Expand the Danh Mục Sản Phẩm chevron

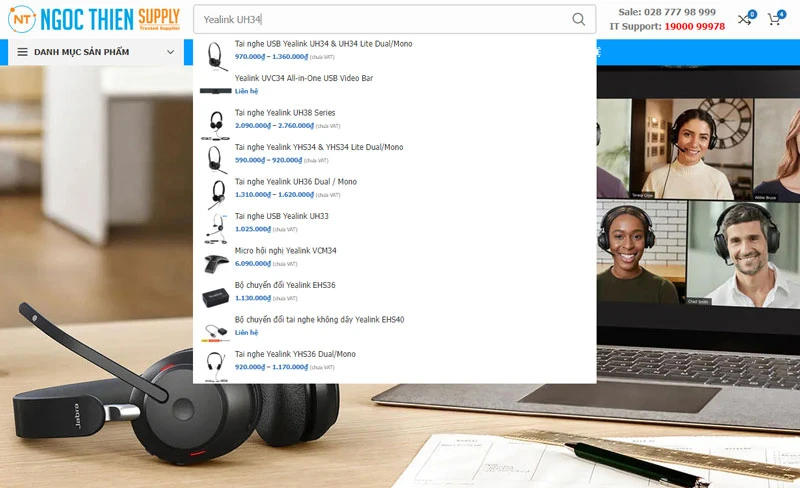pyautogui.click(x=170, y=52)
